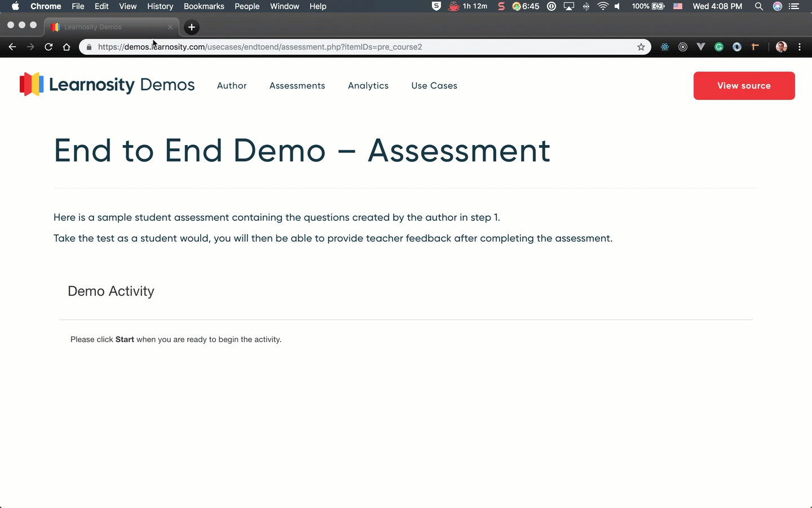Viewport: 812px width, 508px height.
Task: Open the Bluetooth status menu
Action: pos(586,6)
